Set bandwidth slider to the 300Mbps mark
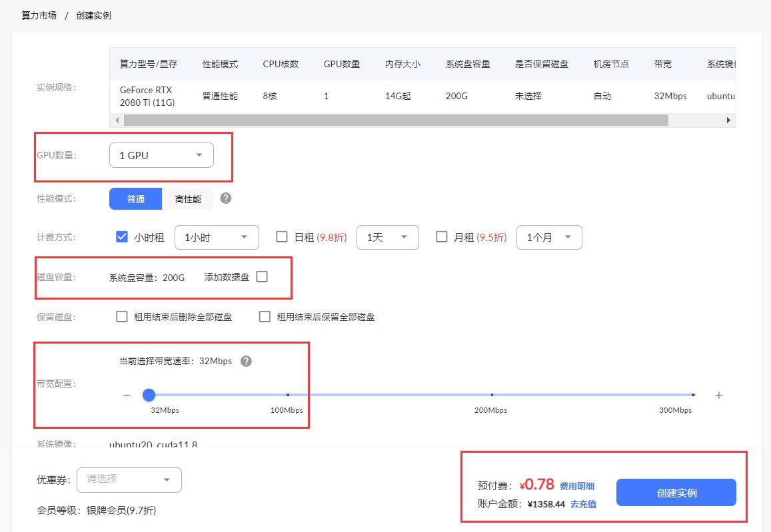 [x=693, y=395]
